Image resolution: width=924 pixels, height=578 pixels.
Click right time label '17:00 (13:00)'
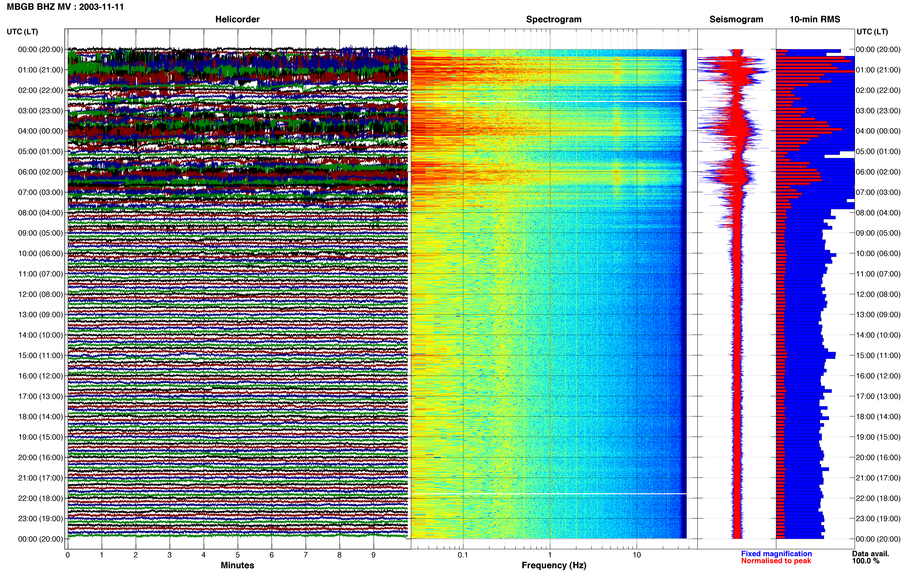pos(878,396)
